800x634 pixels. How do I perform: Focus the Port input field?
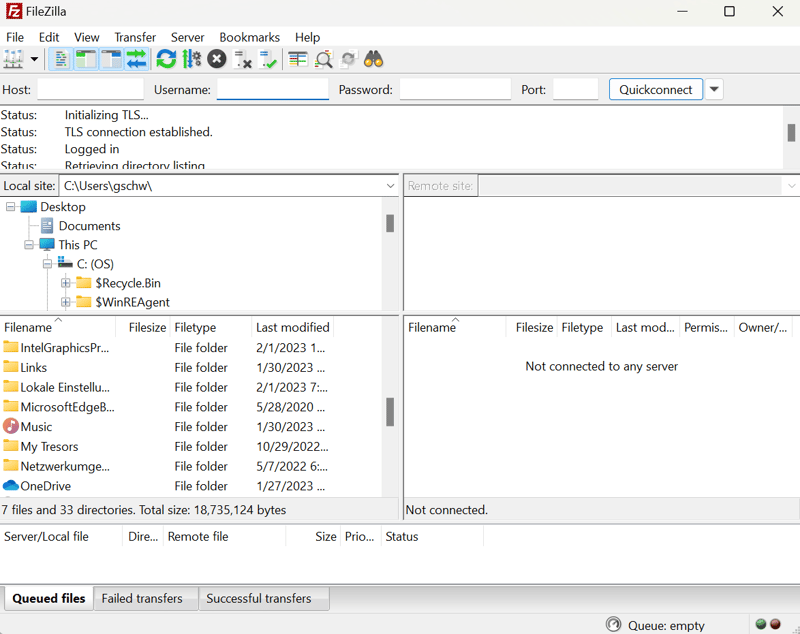[576, 89]
